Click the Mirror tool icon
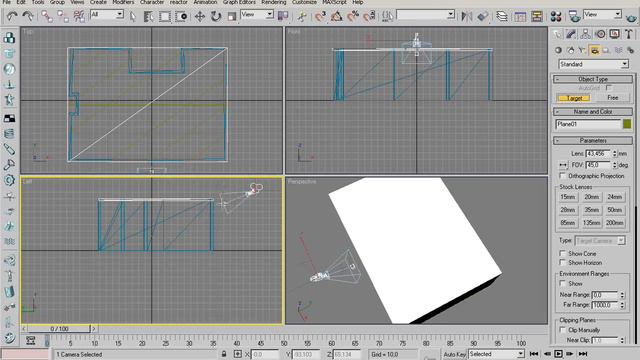The height and width of the screenshot is (360, 640). (467, 16)
